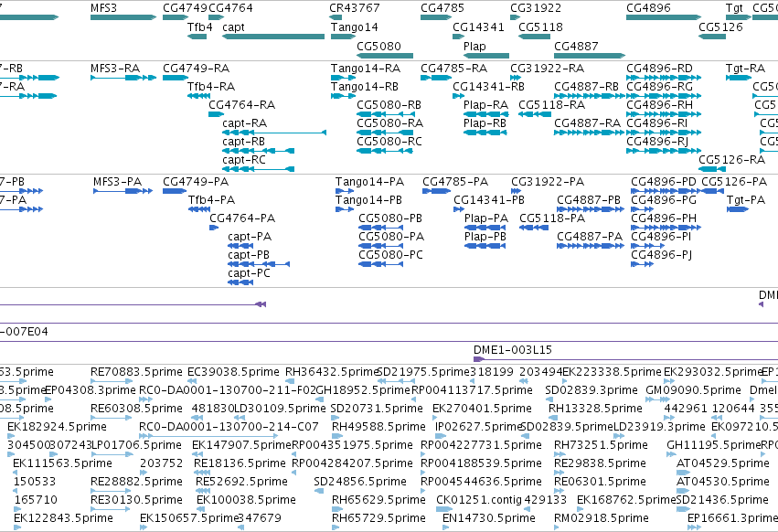The height and width of the screenshot is (532, 778).
Task: Select the CG5080 gene feature
Action: pos(385,56)
